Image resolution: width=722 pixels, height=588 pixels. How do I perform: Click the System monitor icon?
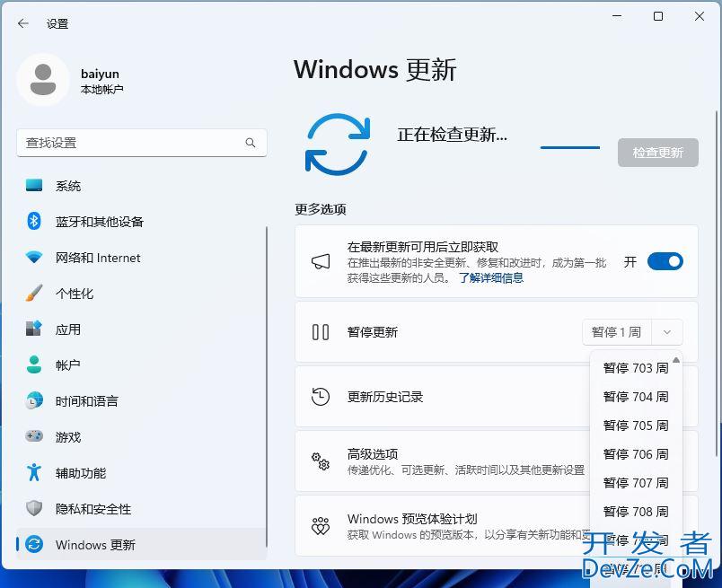[x=34, y=186]
